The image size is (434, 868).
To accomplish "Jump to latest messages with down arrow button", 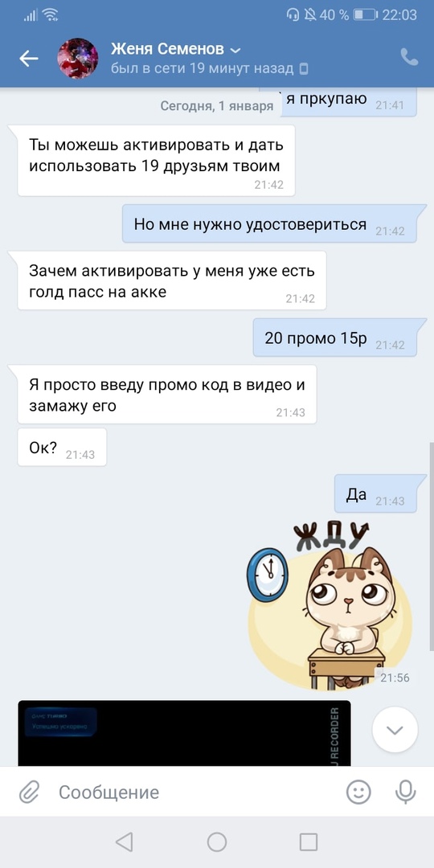I will [395, 730].
